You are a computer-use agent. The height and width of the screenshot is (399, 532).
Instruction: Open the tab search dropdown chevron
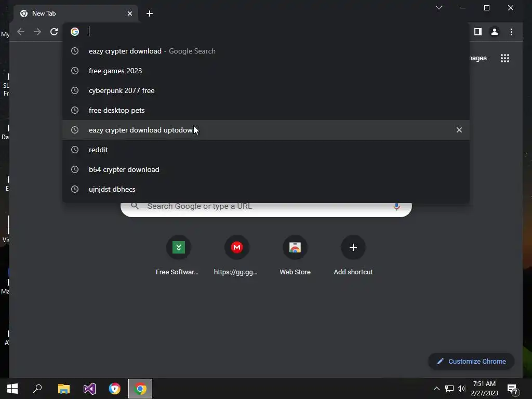(x=438, y=8)
